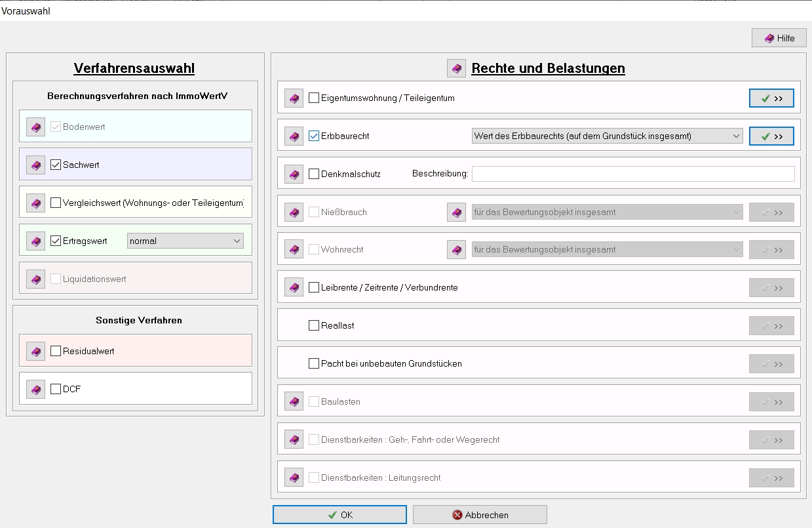Click the help book icon beside Sachwert

pyautogui.click(x=36, y=165)
